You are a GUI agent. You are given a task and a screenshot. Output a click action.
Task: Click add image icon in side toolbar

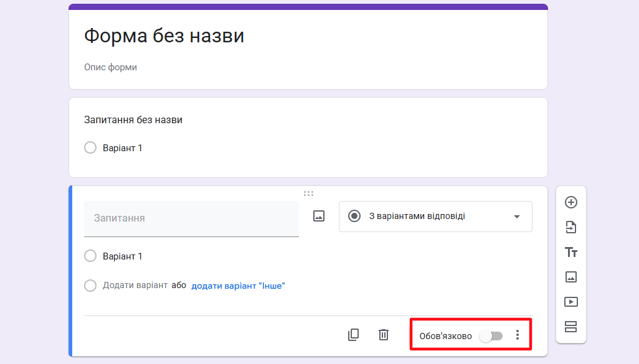[x=570, y=277]
